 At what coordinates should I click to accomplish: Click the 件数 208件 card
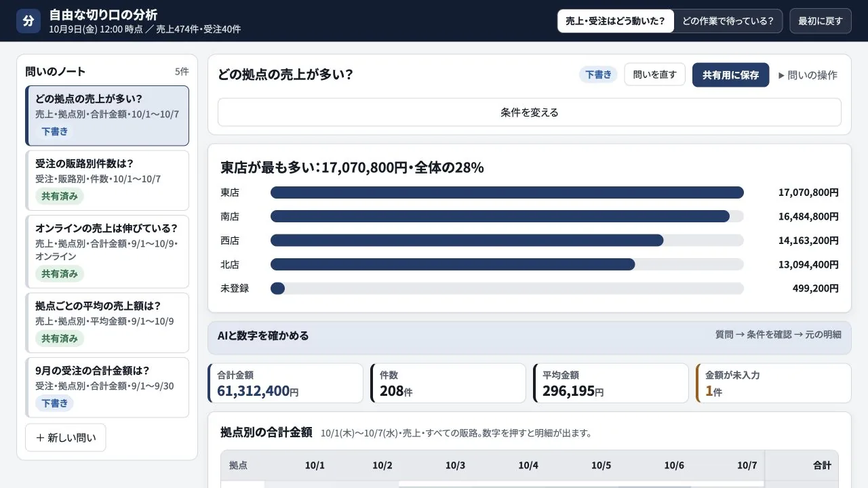pos(448,383)
